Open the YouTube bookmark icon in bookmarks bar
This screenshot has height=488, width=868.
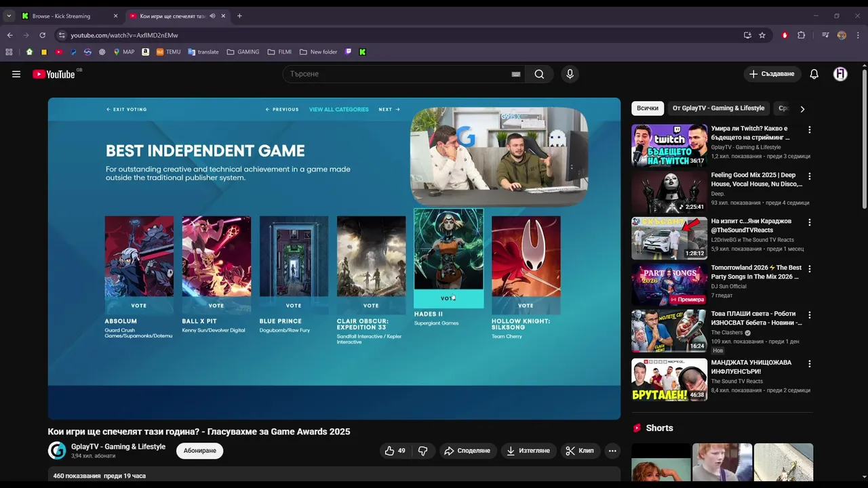point(59,52)
